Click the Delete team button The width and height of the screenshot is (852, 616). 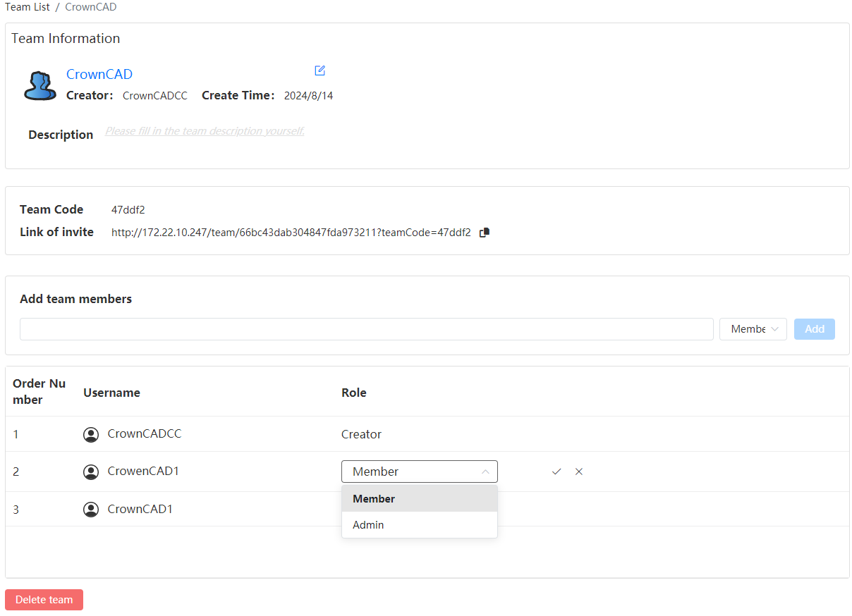click(x=44, y=600)
